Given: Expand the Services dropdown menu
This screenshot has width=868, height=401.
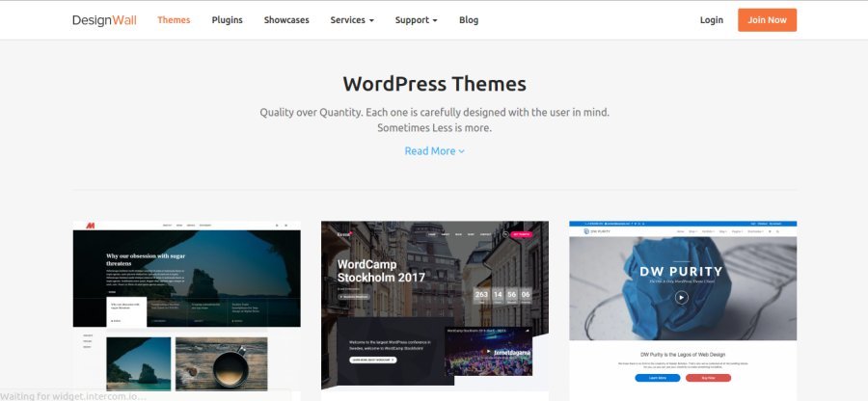Looking at the screenshot, I should [x=352, y=20].
